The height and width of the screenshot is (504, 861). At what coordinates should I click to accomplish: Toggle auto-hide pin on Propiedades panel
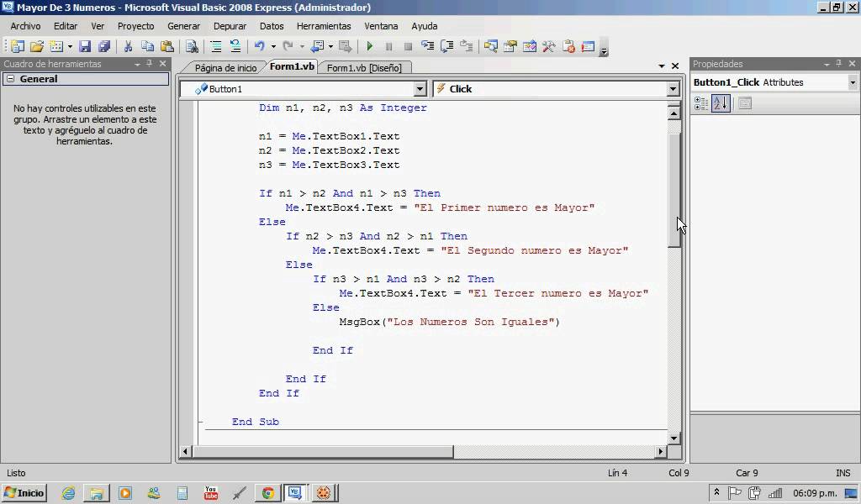point(838,64)
